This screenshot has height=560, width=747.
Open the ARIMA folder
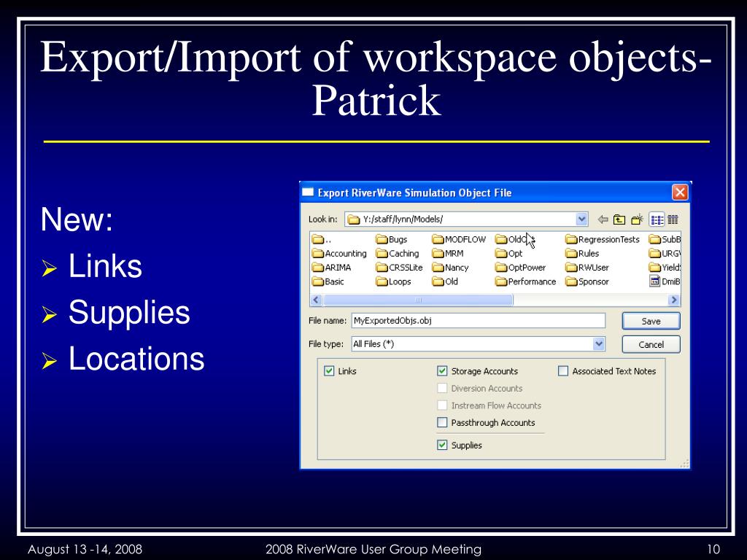coord(332,268)
